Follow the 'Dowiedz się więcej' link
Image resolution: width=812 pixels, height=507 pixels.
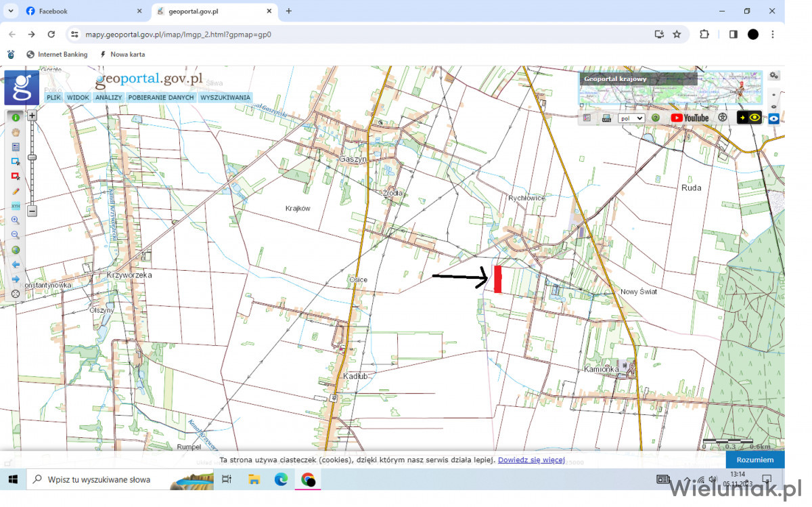click(x=531, y=460)
